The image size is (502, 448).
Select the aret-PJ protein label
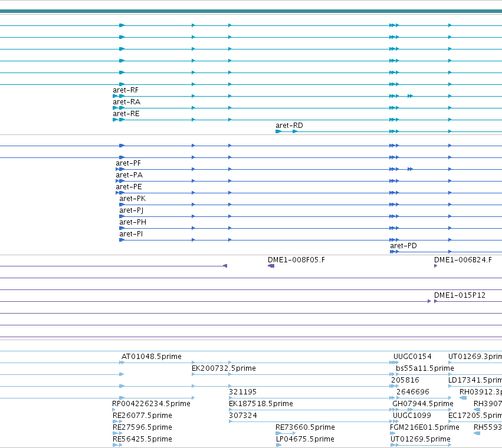pyautogui.click(x=132, y=211)
